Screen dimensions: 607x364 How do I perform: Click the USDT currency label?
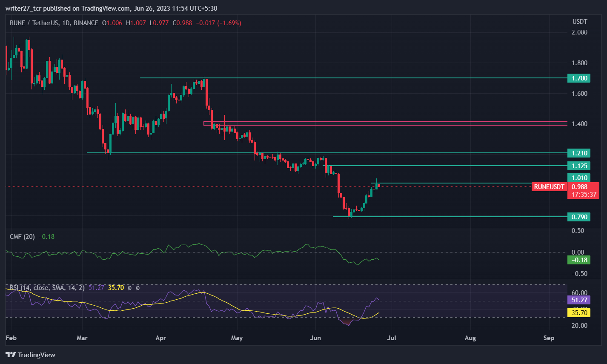pos(580,22)
